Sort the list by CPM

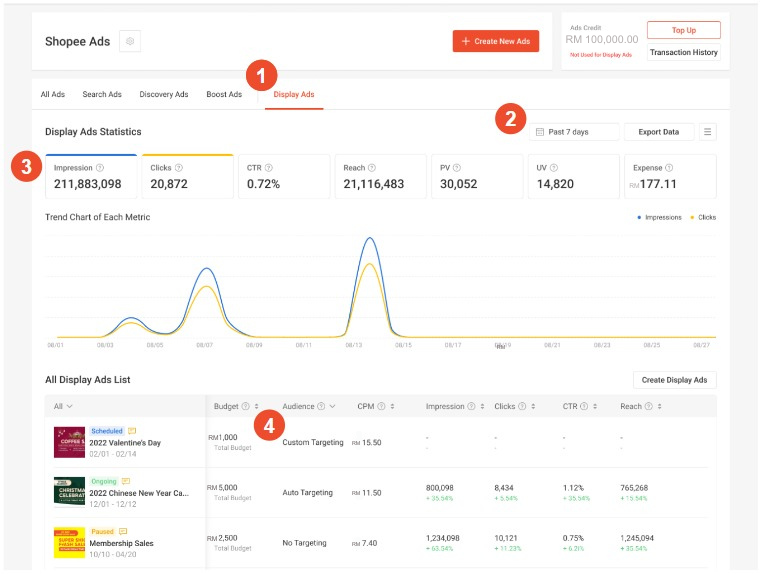point(392,406)
